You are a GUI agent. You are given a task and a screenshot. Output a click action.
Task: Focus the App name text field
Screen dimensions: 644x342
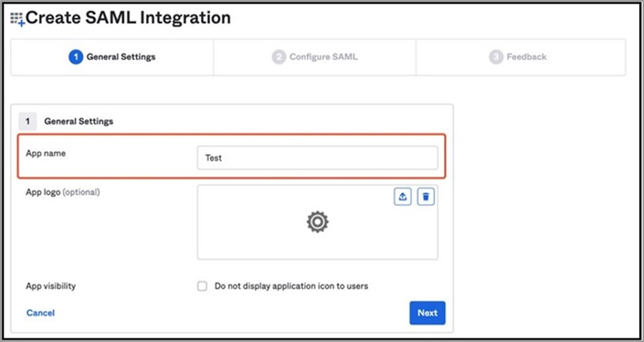click(x=317, y=158)
